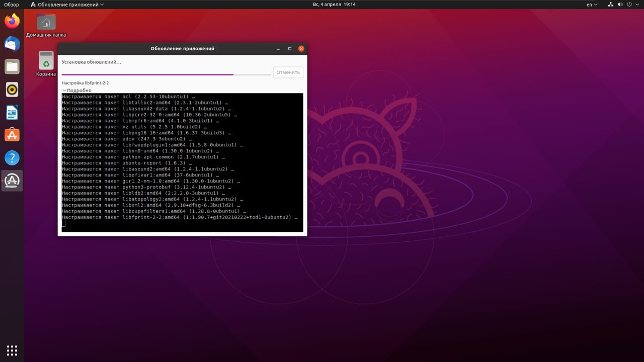Minimize the Обновление приложений window
The image size is (644, 362).
point(278,49)
